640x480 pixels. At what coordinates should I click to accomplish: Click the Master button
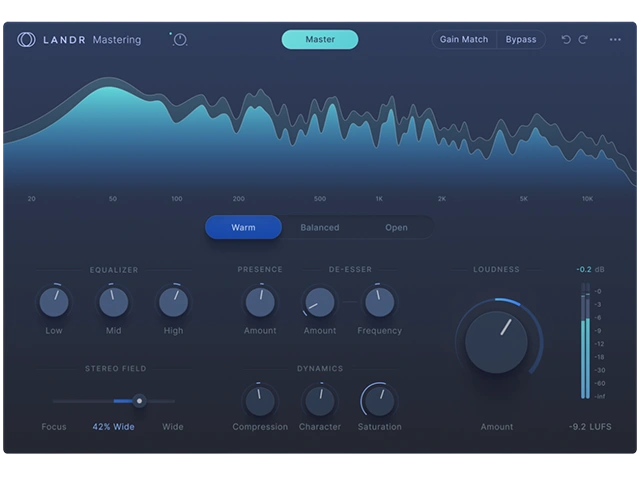[320, 40]
